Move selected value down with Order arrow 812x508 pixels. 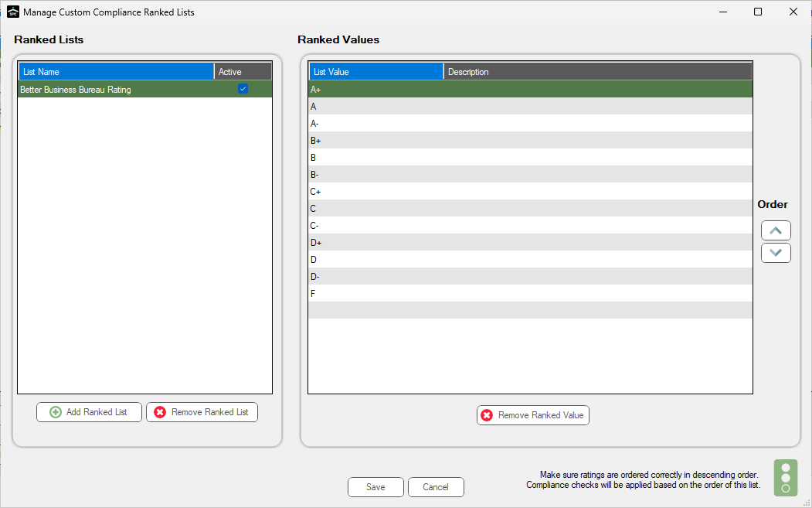[x=776, y=253]
